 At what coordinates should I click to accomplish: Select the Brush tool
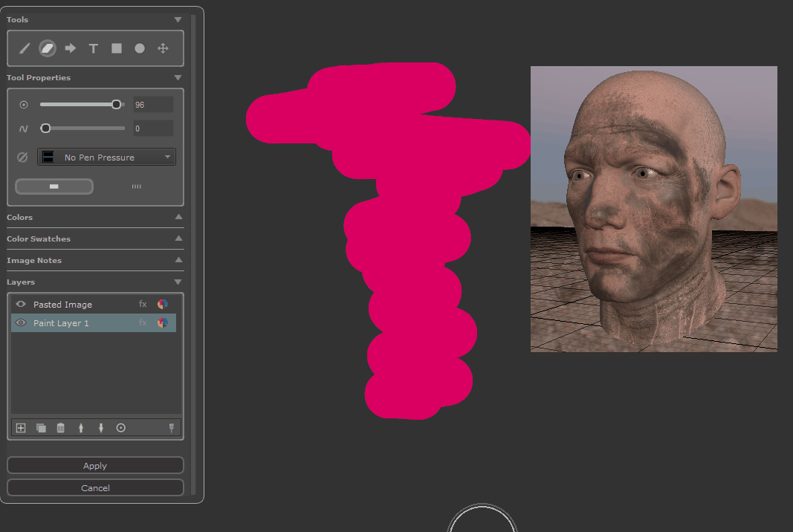click(x=25, y=48)
